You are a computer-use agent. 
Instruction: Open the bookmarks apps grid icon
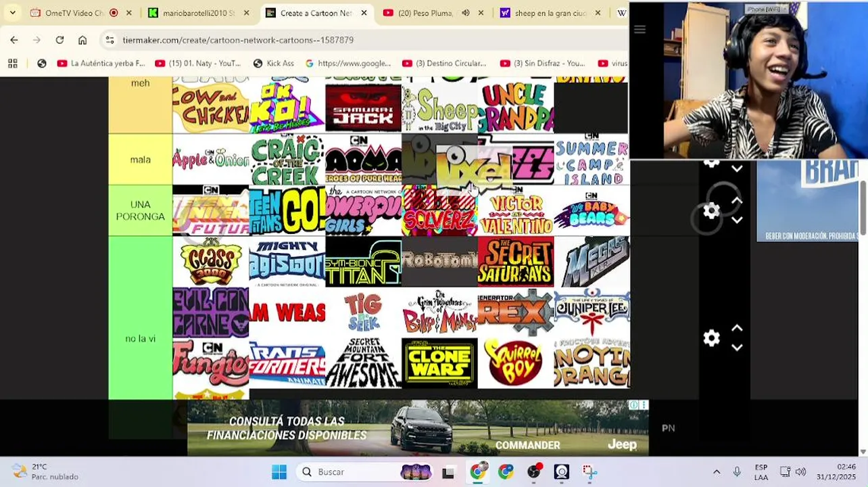(x=12, y=64)
